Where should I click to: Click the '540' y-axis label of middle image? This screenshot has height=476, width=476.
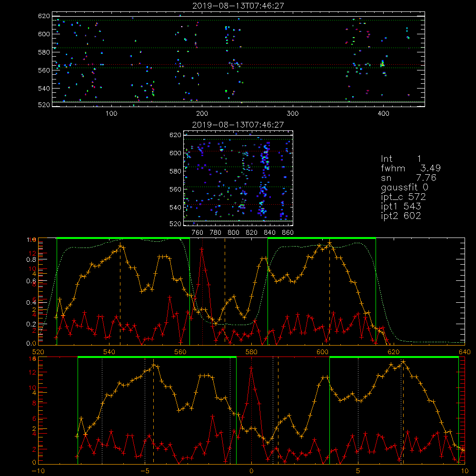click(x=176, y=208)
